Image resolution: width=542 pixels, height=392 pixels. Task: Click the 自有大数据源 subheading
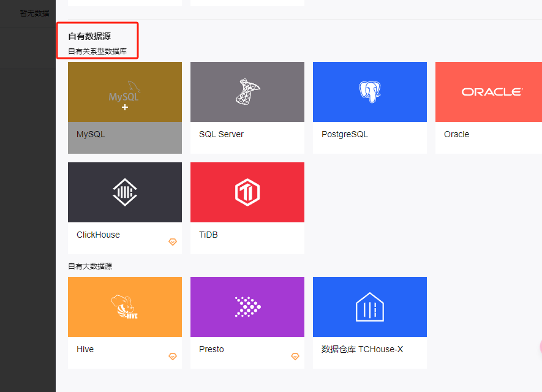(x=90, y=266)
